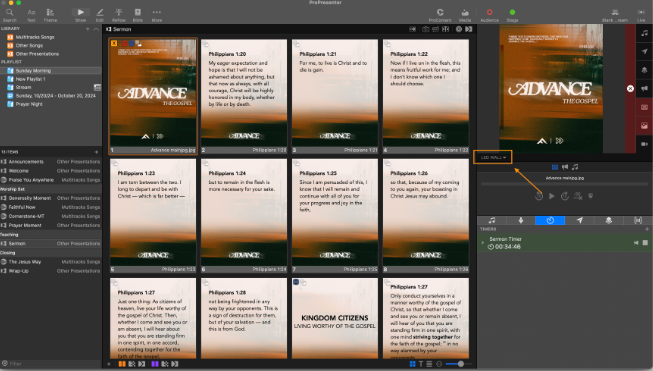653x371 pixels.
Task: Open the Timers tab
Action: tap(550, 220)
